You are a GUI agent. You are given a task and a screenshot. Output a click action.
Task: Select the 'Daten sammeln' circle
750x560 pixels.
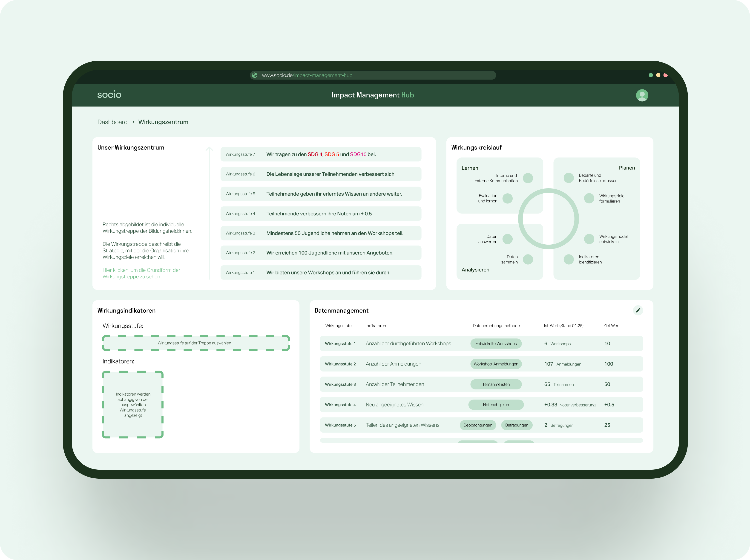pos(528,259)
